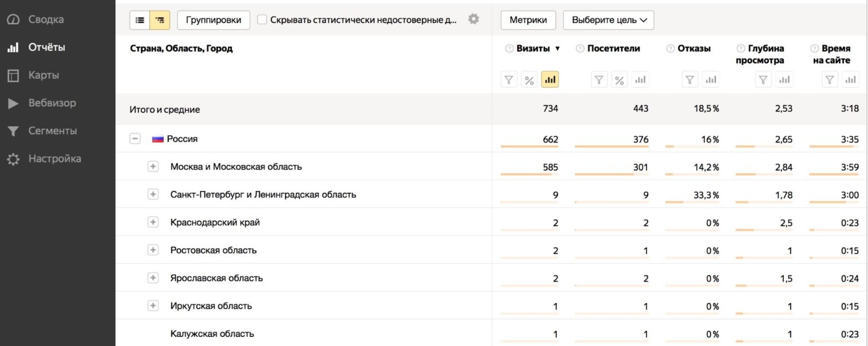Image resolution: width=868 pixels, height=346 pixels.
Task: Open the Выберите цель dropdown
Action: [608, 20]
